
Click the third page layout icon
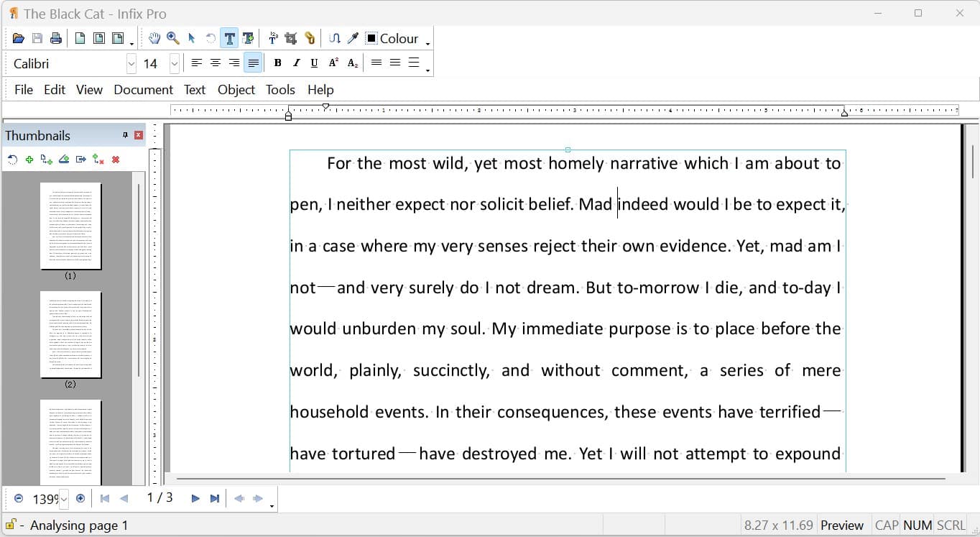click(x=118, y=39)
